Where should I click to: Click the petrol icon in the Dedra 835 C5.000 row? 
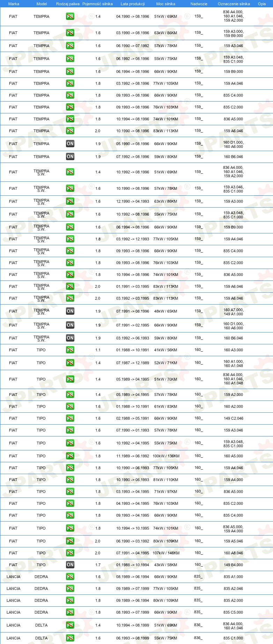70,612
